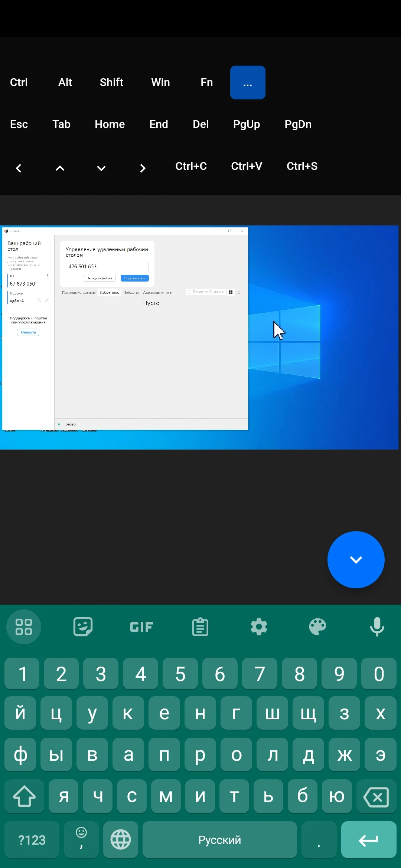Select the Избранное tab
This screenshot has height=868, width=401.
click(109, 293)
